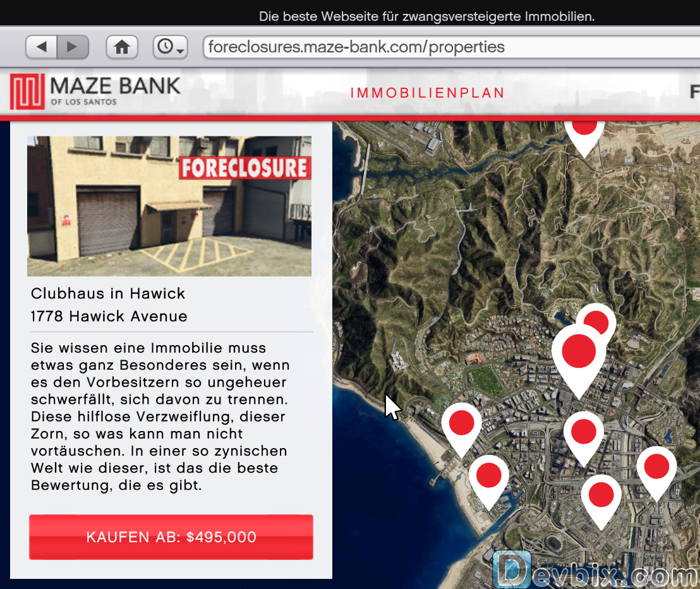The width and height of the screenshot is (700, 589).
Task: Go forward with the browser forward arrow
Action: pos(73,47)
